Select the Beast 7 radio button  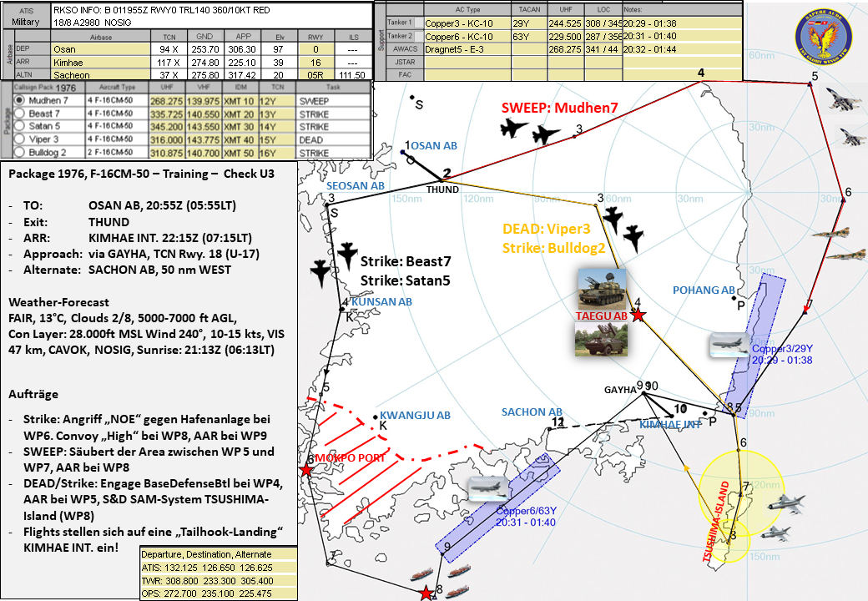tap(20, 114)
